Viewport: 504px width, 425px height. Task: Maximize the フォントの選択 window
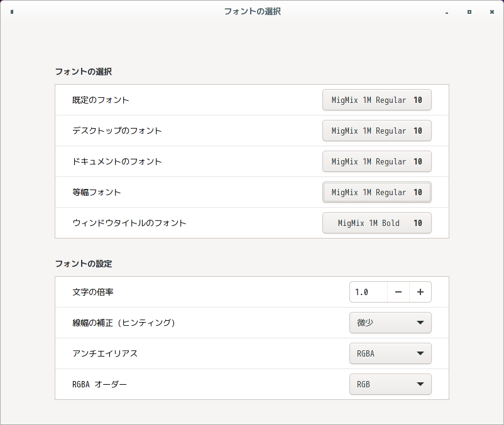coord(469,12)
